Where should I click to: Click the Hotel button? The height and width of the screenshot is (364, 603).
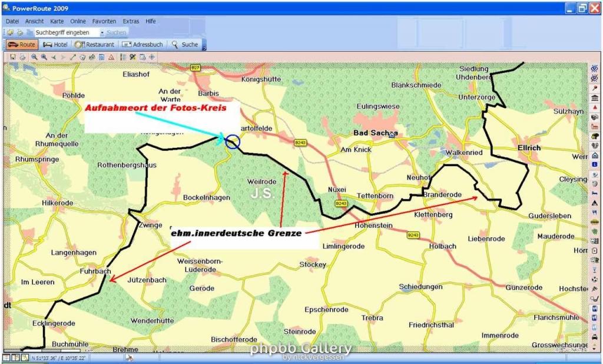tap(55, 45)
